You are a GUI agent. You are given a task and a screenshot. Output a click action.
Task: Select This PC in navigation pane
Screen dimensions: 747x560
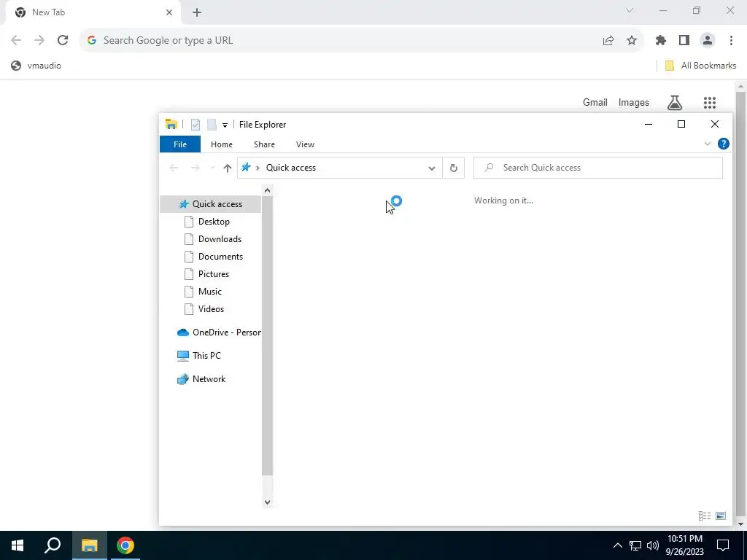pos(206,356)
